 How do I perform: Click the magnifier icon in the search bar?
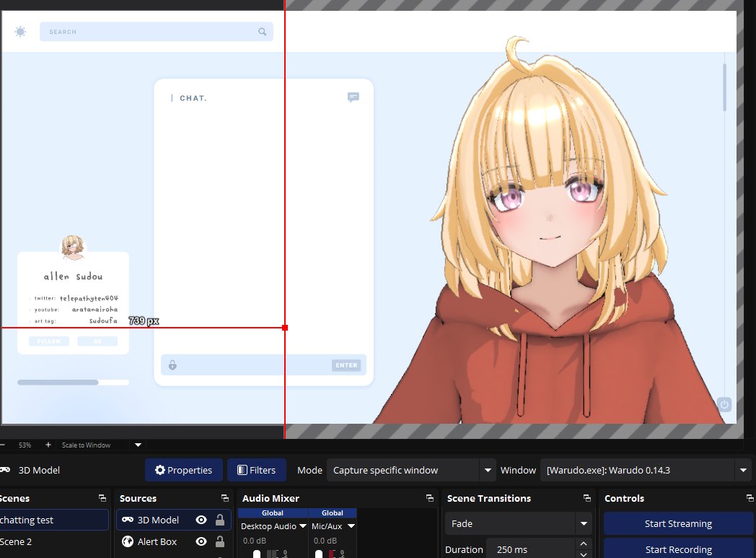pyautogui.click(x=263, y=32)
